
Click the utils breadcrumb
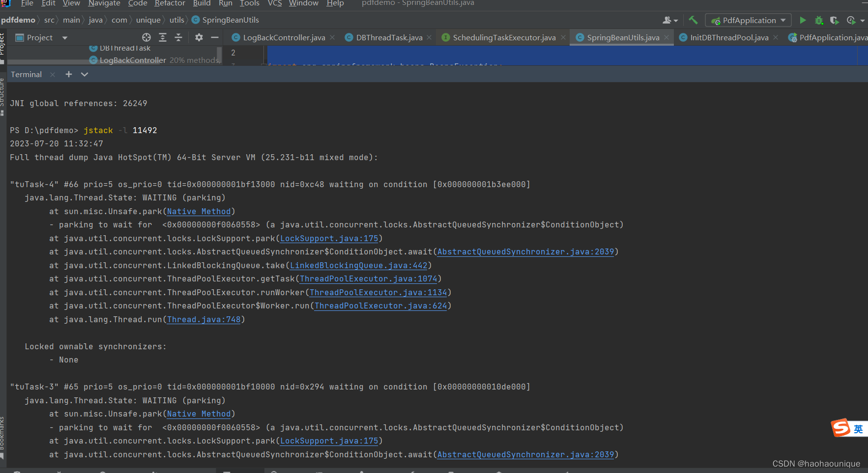point(177,20)
